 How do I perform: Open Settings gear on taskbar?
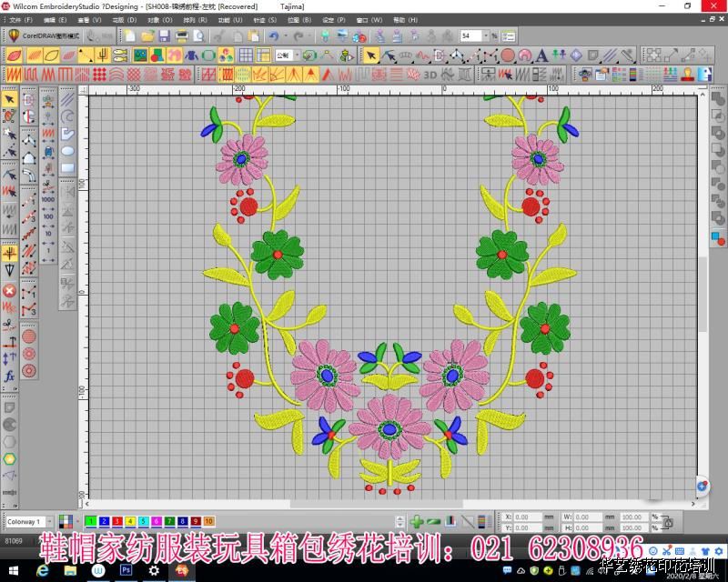pyautogui.click(x=154, y=570)
